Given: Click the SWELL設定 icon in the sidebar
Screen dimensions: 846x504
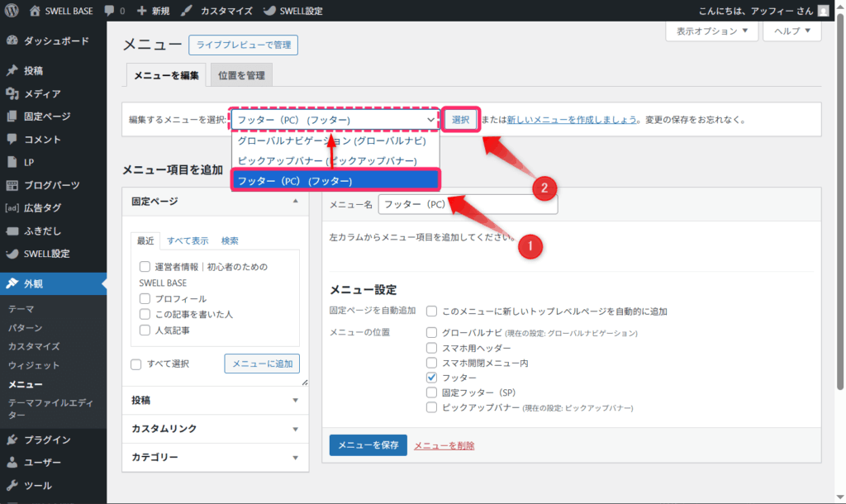Looking at the screenshot, I should tap(12, 254).
